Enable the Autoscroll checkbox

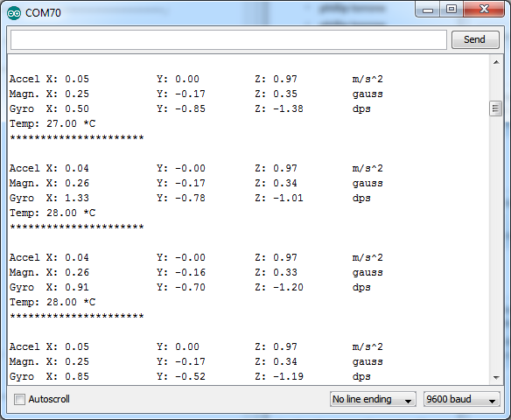19,399
